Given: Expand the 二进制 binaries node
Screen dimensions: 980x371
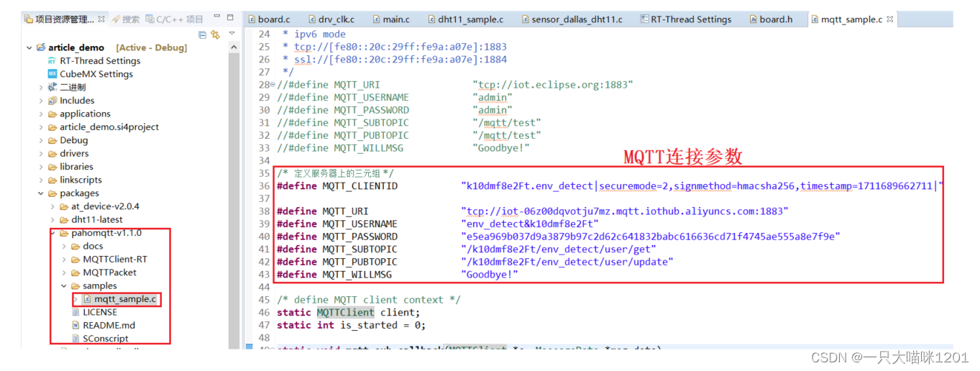Looking at the screenshot, I should 41,87.
